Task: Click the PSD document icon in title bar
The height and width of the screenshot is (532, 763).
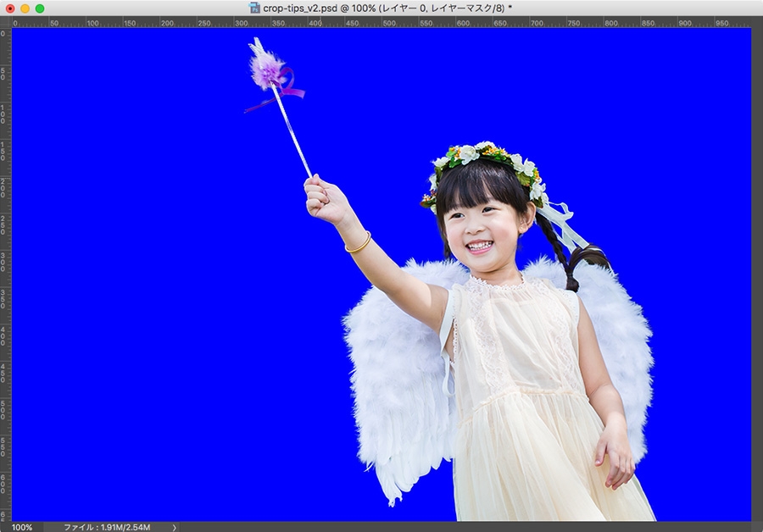Action: coord(254,8)
